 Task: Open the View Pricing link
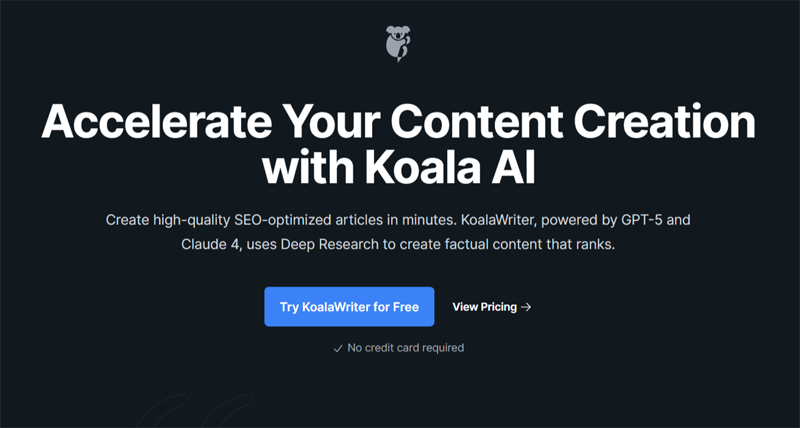492,307
